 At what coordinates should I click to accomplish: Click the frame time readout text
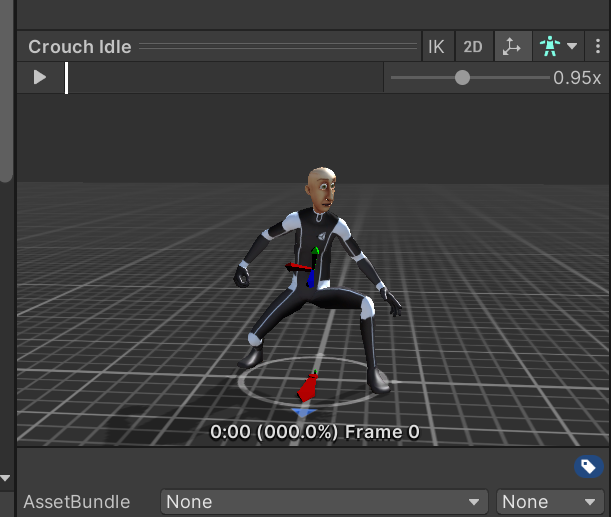click(x=315, y=432)
